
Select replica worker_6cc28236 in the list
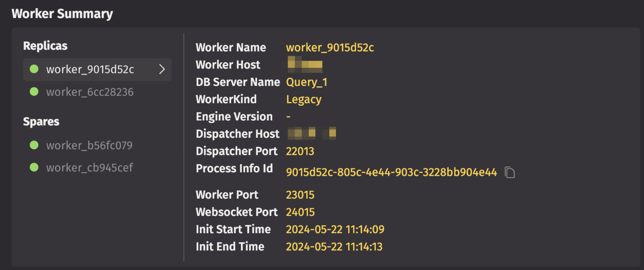click(90, 92)
